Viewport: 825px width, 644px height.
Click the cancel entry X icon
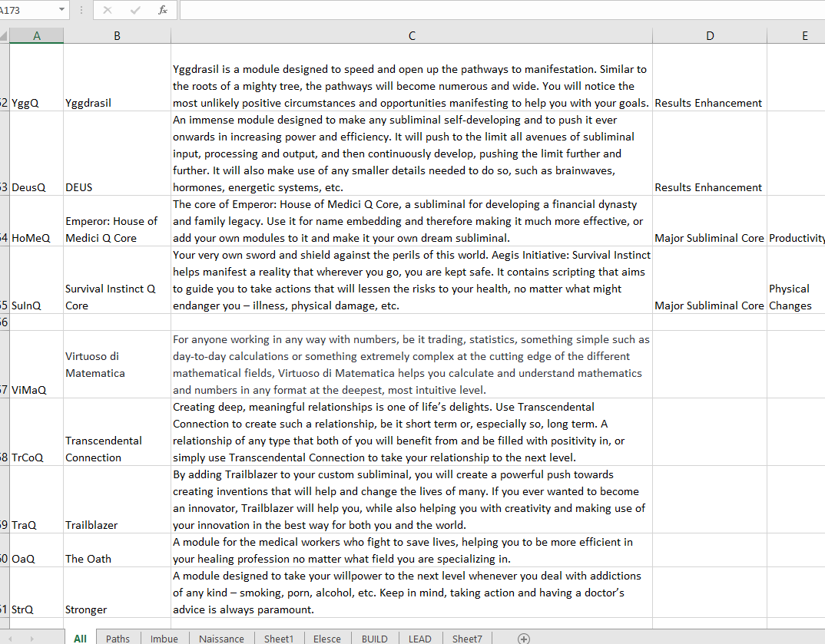coord(108,10)
